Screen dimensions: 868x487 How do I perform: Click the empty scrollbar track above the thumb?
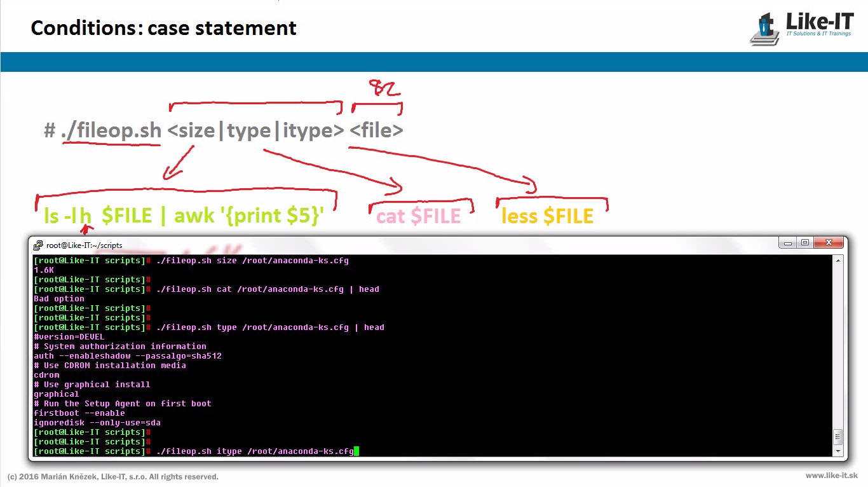pos(838,343)
